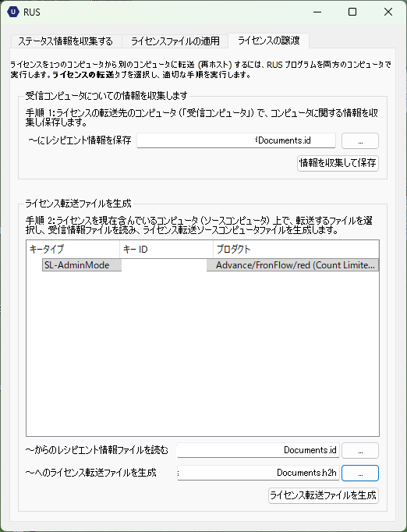Click the キー ID column header
The height and width of the screenshot is (532, 407).
[167, 250]
